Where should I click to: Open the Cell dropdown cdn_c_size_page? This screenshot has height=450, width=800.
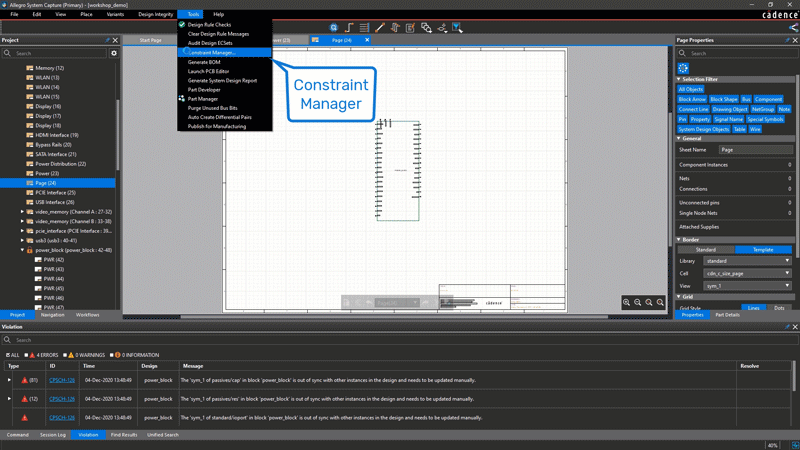pos(747,273)
